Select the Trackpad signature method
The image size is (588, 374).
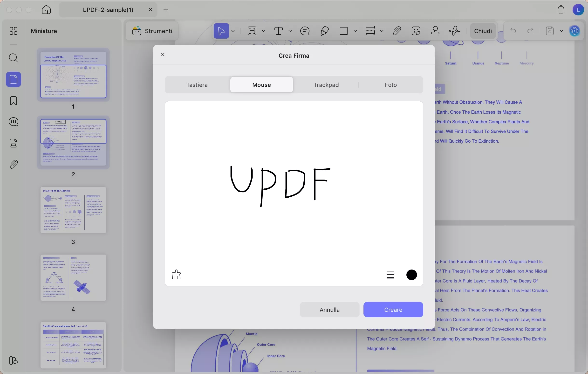click(326, 85)
